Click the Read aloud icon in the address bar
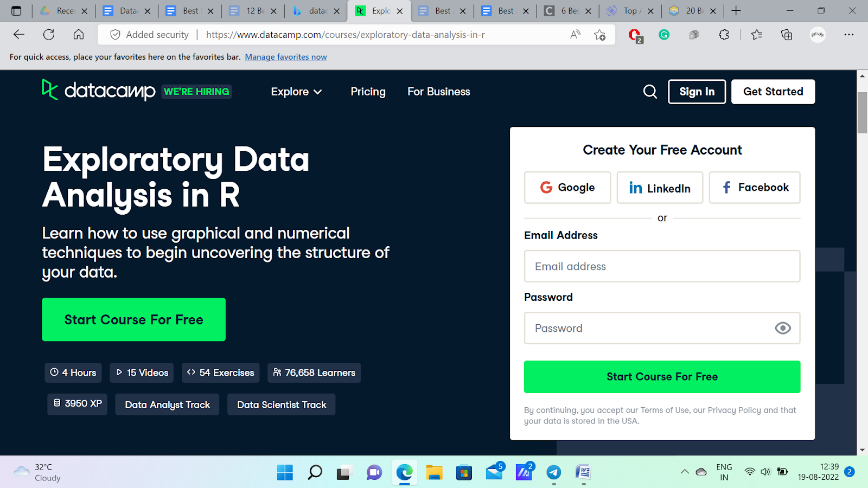The image size is (868, 488). pyautogui.click(x=575, y=35)
